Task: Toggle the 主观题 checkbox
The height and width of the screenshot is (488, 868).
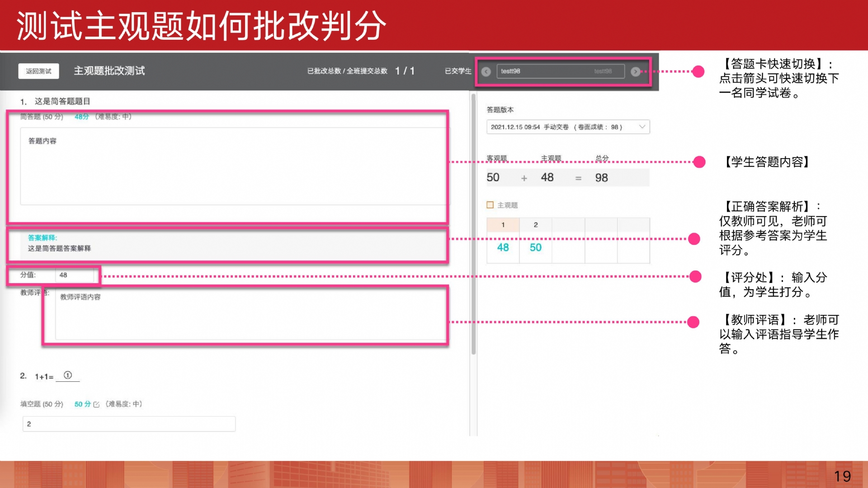Action: pyautogui.click(x=490, y=205)
